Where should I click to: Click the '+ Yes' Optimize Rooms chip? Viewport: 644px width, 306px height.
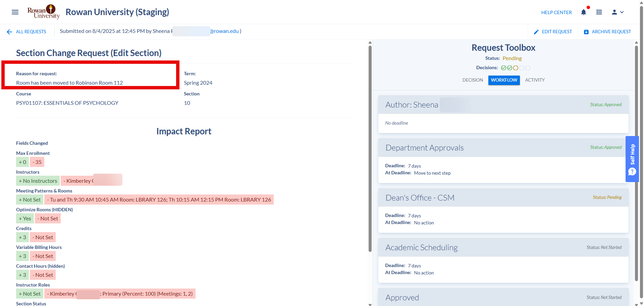point(25,218)
